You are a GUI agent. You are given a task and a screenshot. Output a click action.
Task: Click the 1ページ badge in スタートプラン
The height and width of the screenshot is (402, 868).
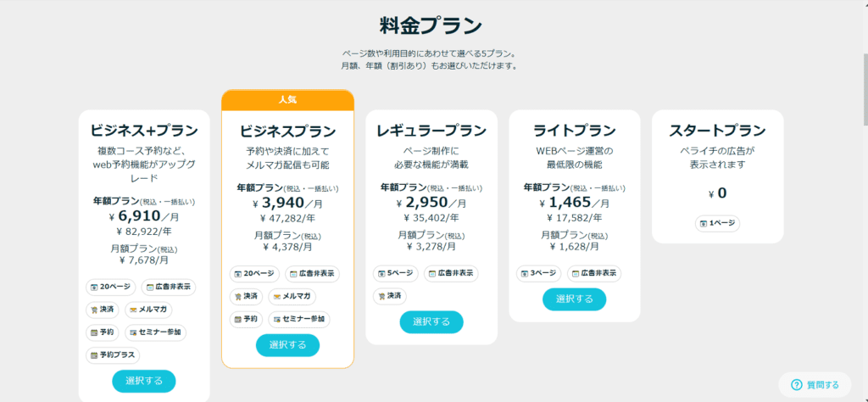point(717,223)
